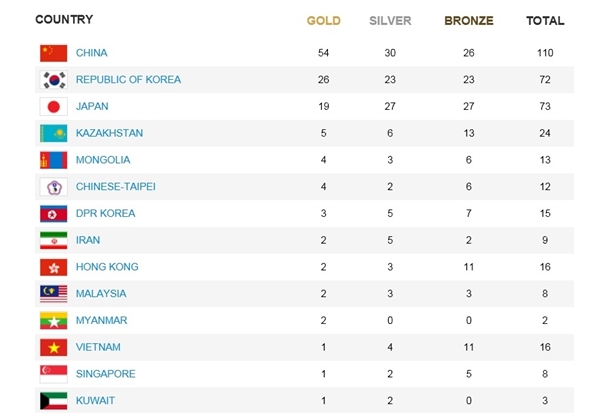Click the Mongolia flag icon

click(53, 160)
